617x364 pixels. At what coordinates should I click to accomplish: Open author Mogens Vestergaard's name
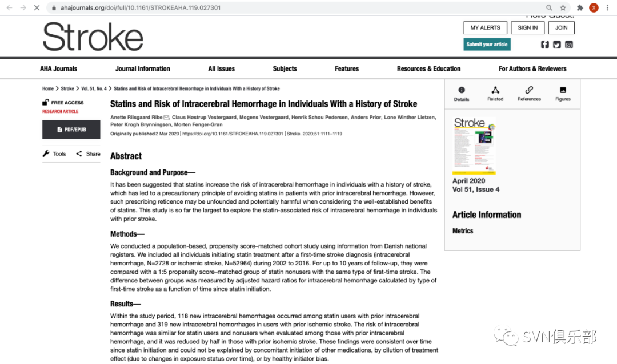pos(265,117)
